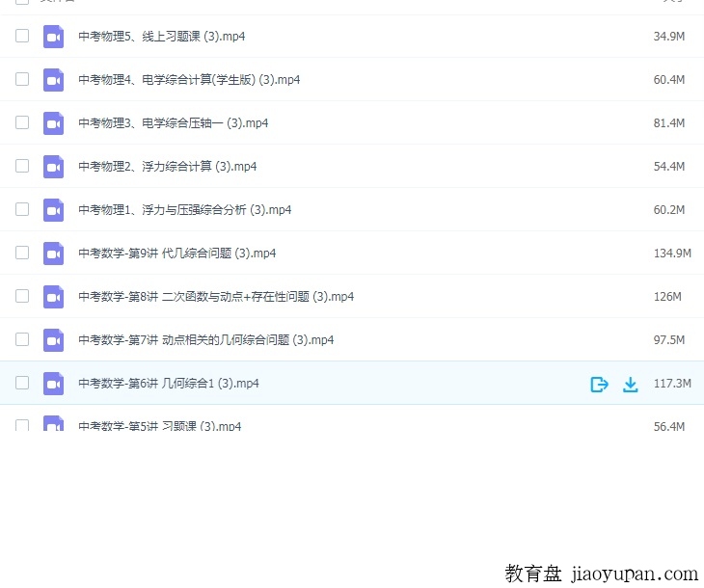This screenshot has width=704, height=588.
Task: Open file 中考物理4、电学综合计算(学生版) (3).mp4
Action: coord(189,80)
